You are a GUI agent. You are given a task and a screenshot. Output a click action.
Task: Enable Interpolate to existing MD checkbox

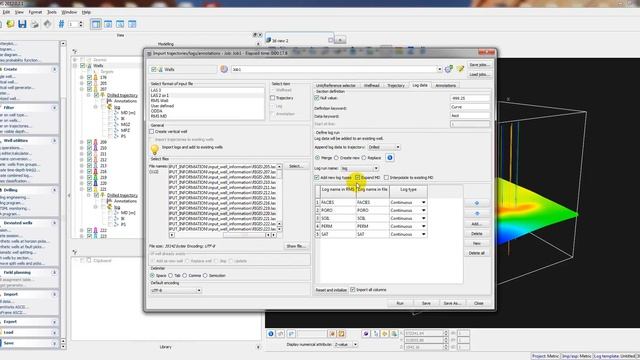tap(386, 178)
